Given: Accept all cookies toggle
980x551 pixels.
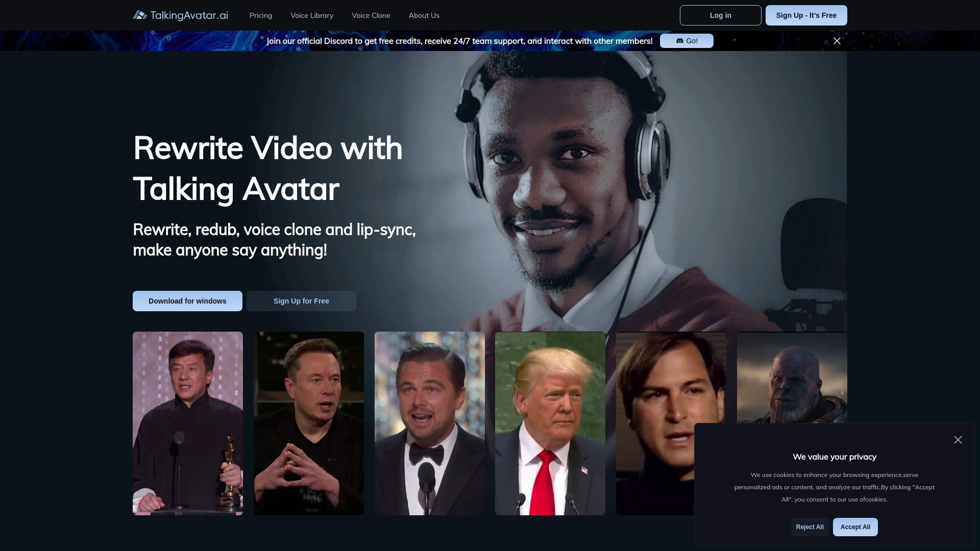Looking at the screenshot, I should pyautogui.click(x=855, y=527).
